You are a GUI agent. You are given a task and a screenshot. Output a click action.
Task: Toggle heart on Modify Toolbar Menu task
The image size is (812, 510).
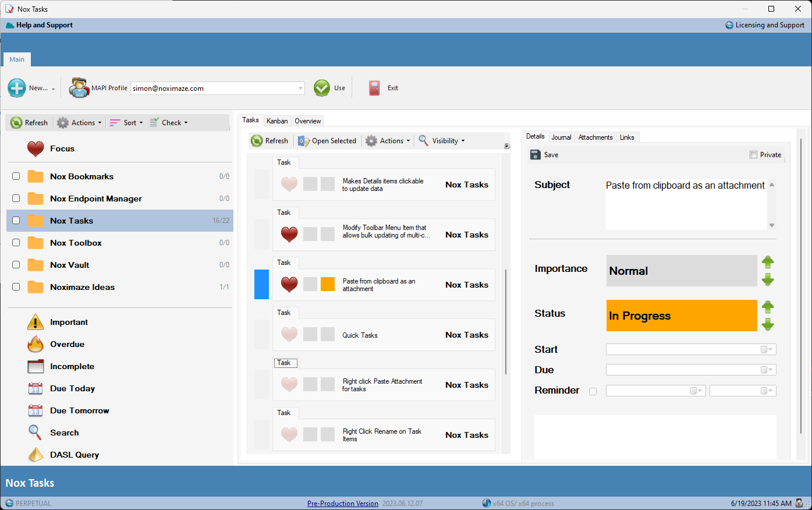tap(289, 235)
